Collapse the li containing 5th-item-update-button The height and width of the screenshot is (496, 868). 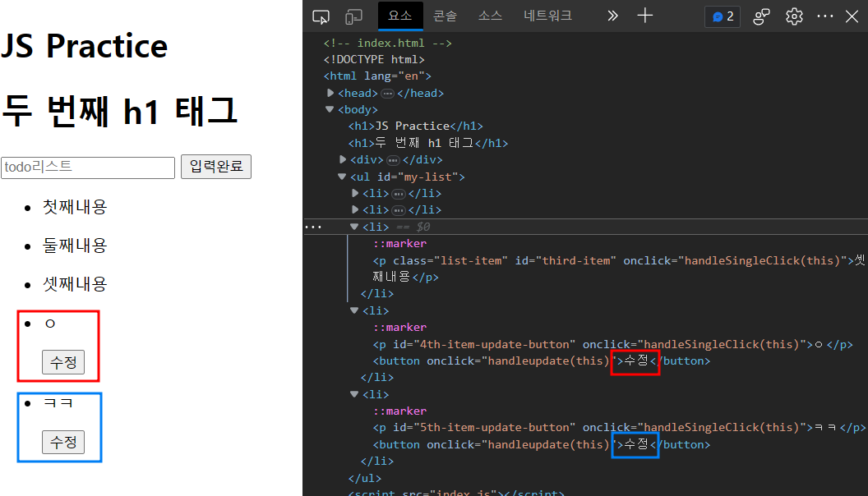tap(354, 394)
